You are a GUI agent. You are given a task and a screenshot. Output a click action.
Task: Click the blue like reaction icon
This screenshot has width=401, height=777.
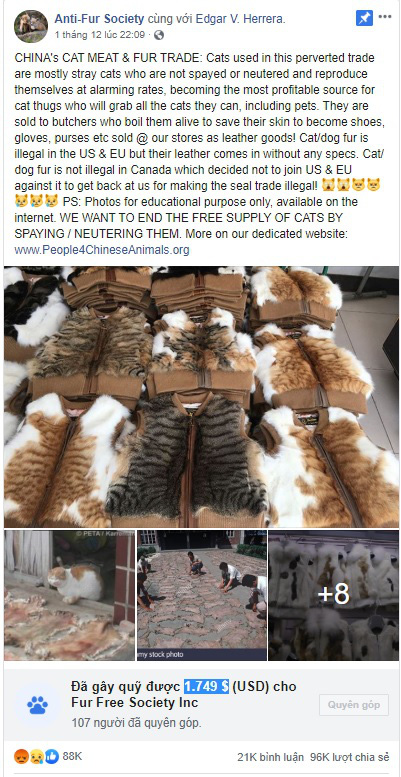click(52, 756)
